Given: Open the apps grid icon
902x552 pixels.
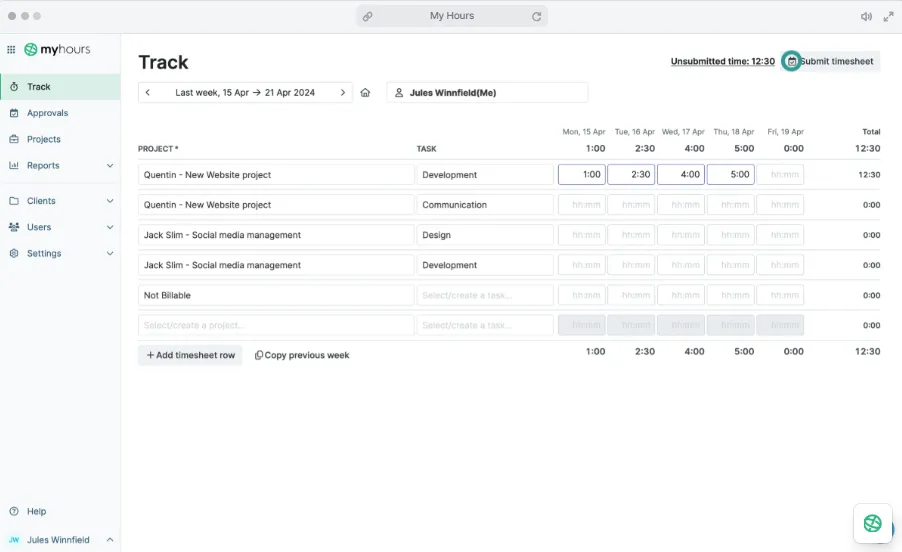Looking at the screenshot, I should coord(11,49).
